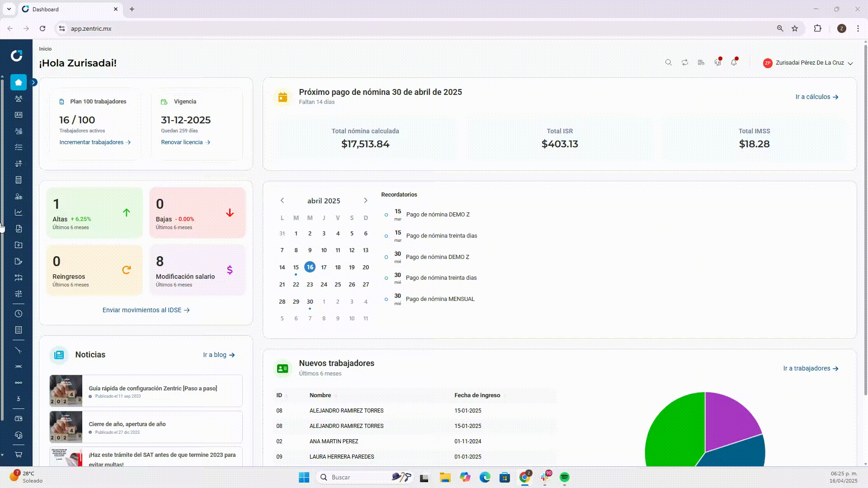The height and width of the screenshot is (488, 868).
Task: Open the Ir a blog link
Action: [219, 355]
